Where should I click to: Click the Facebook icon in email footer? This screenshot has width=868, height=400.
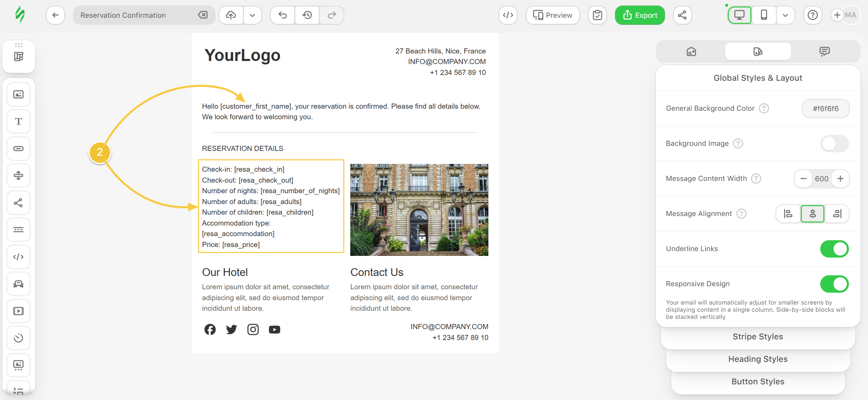tap(210, 329)
